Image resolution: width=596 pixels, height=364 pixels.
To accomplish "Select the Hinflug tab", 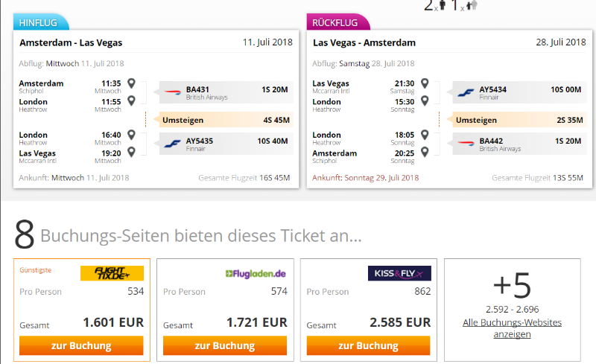I will [x=42, y=22].
